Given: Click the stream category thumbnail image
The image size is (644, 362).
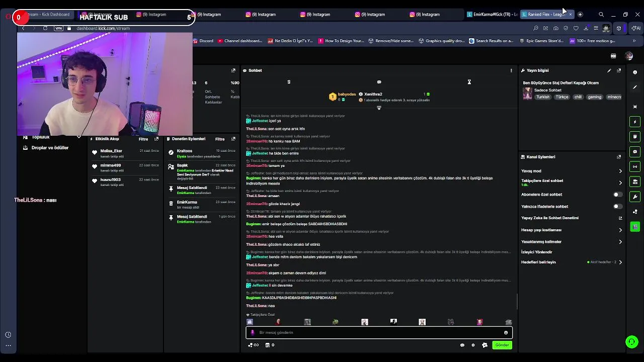Looking at the screenshot, I should point(527,94).
